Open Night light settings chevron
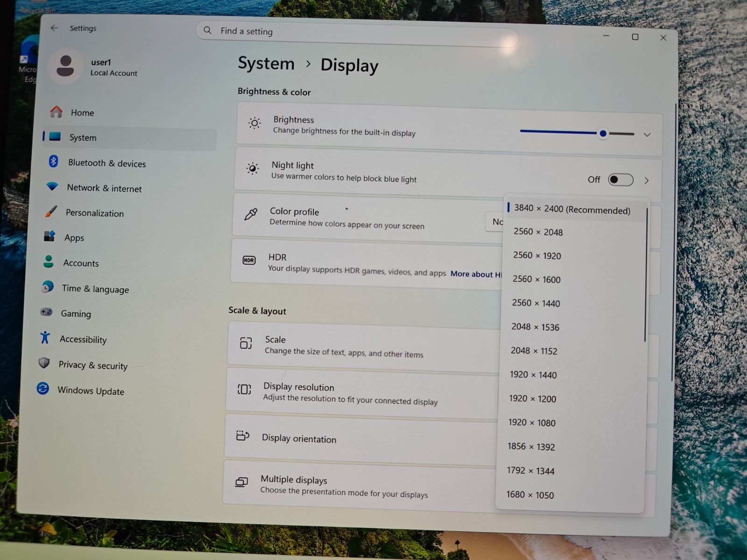Viewport: 747px width, 560px height. coord(647,181)
